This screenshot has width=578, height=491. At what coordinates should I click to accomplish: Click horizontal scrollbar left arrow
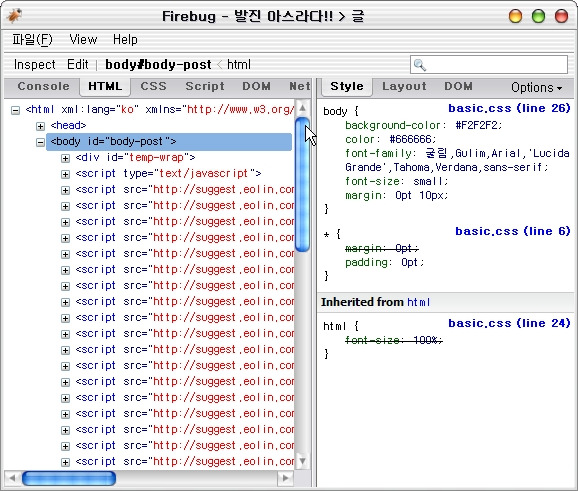click(x=13, y=478)
